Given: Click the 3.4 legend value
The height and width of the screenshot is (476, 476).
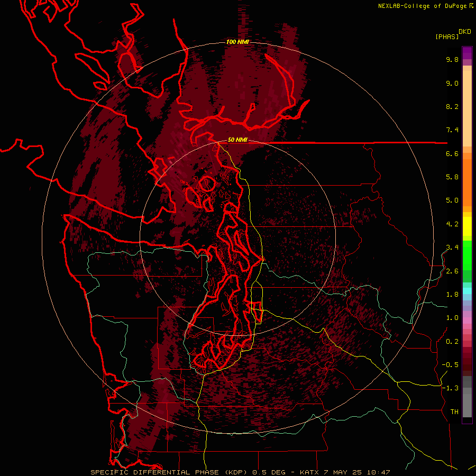Looking at the screenshot, I should coord(452,248).
